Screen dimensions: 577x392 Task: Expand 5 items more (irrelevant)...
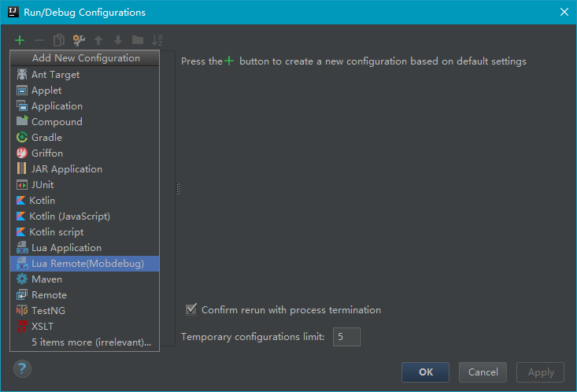85,342
